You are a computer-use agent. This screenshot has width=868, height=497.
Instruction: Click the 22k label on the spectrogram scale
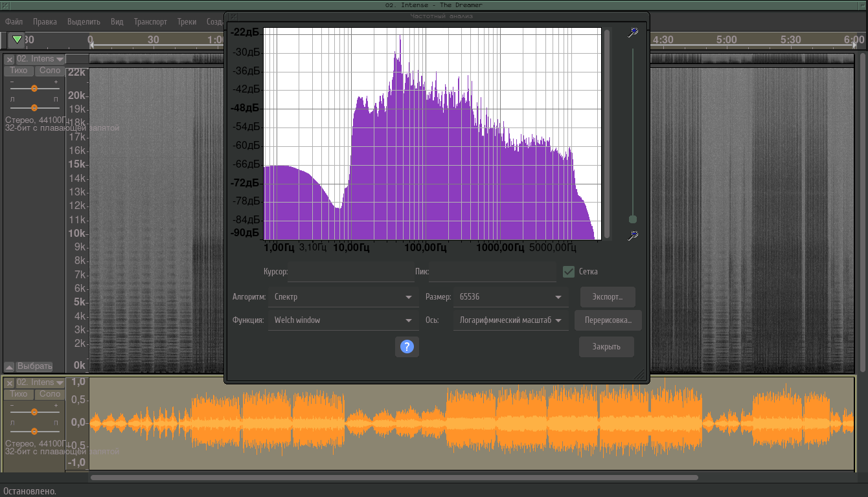[x=77, y=72]
